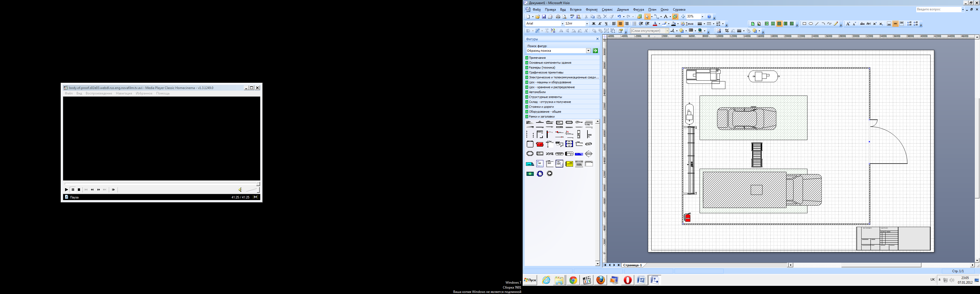Pick the Pencil drawing tool

click(836, 24)
